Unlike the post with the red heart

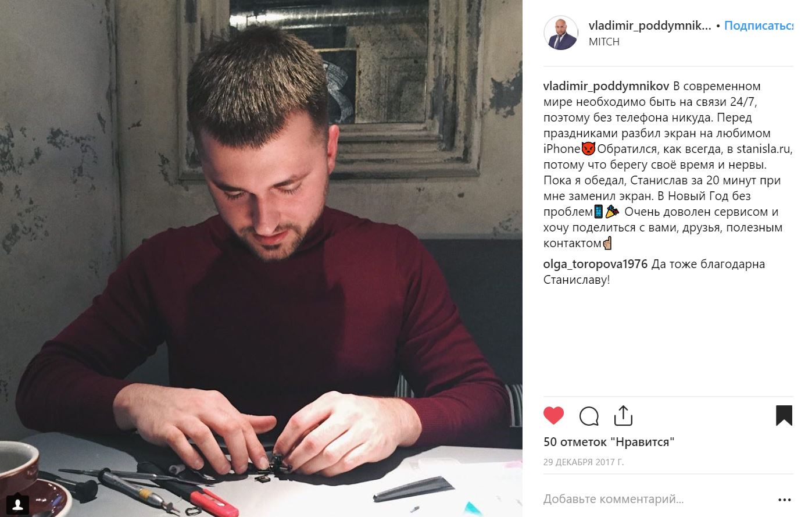tap(553, 415)
